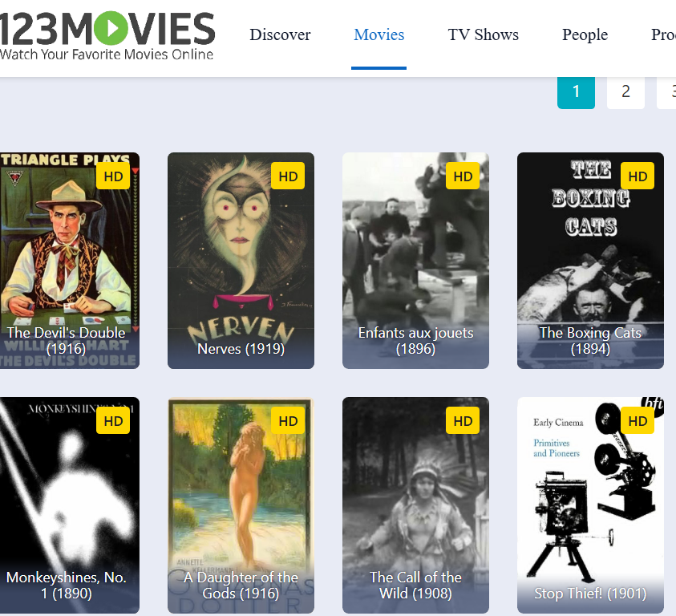
Task: Click title 'Monkeyshines, No. 1 (1890)'
Action: tap(66, 586)
